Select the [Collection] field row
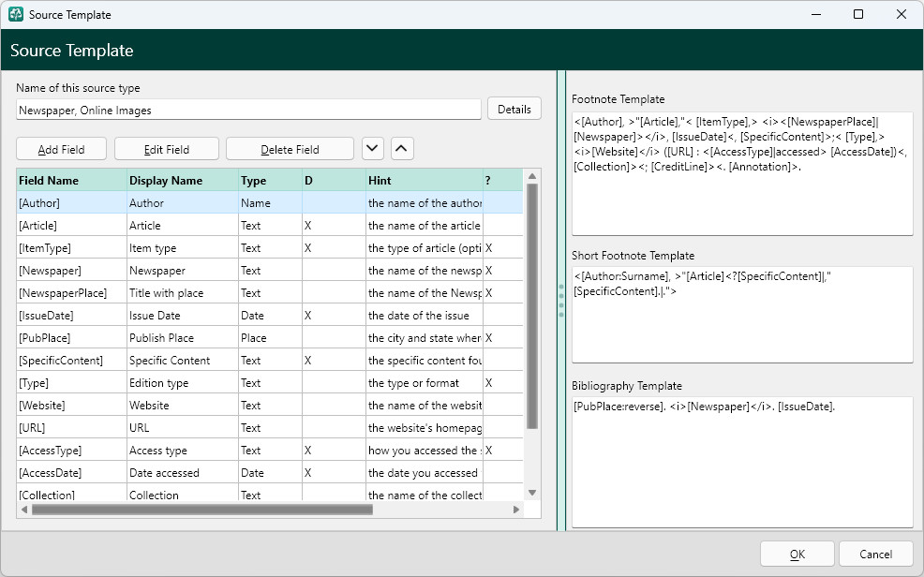The height and width of the screenshot is (577, 924). [x=270, y=494]
